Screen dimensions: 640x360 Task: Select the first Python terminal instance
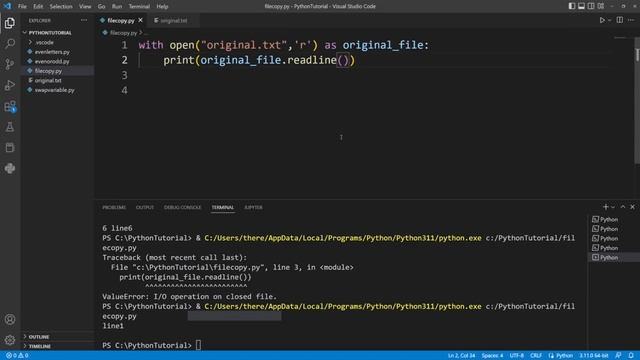(606, 219)
